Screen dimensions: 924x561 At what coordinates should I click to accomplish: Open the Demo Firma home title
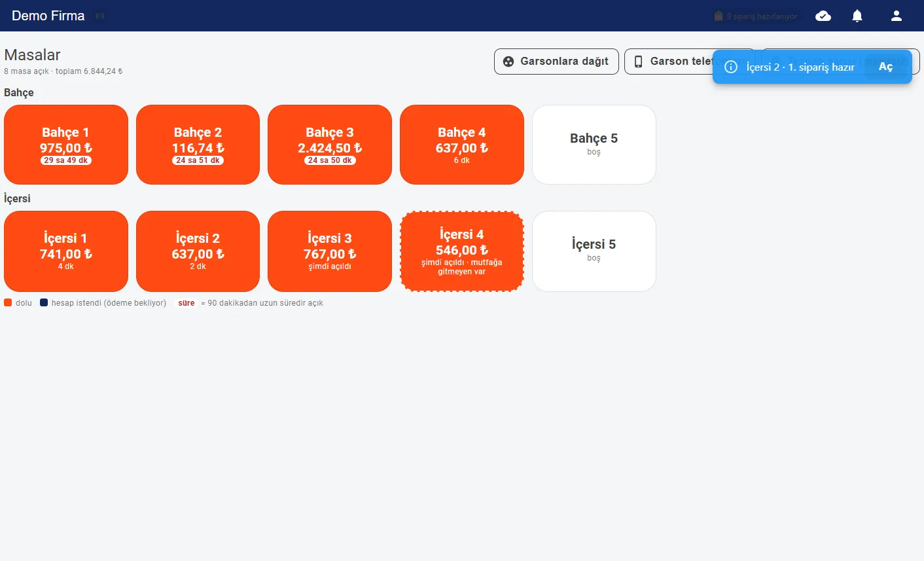click(48, 16)
